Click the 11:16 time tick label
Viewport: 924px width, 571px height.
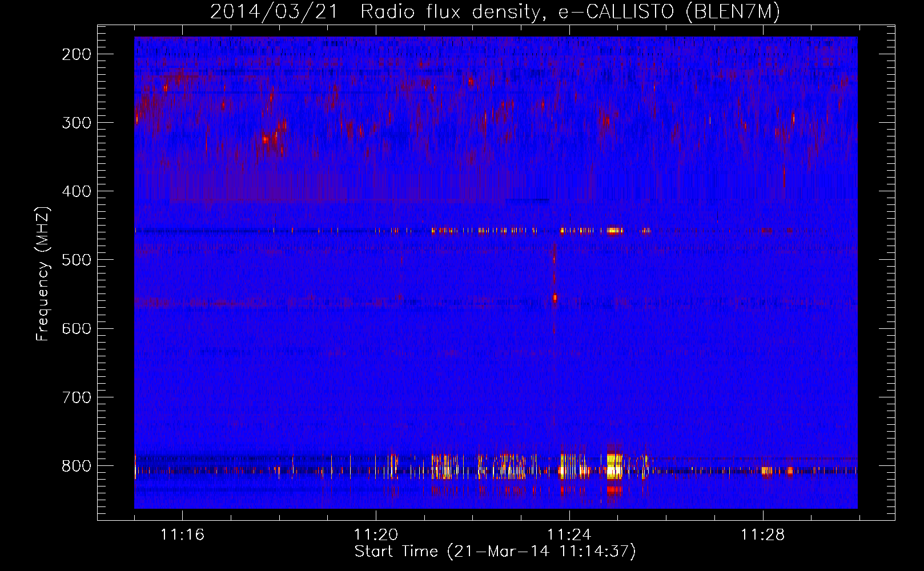point(182,534)
